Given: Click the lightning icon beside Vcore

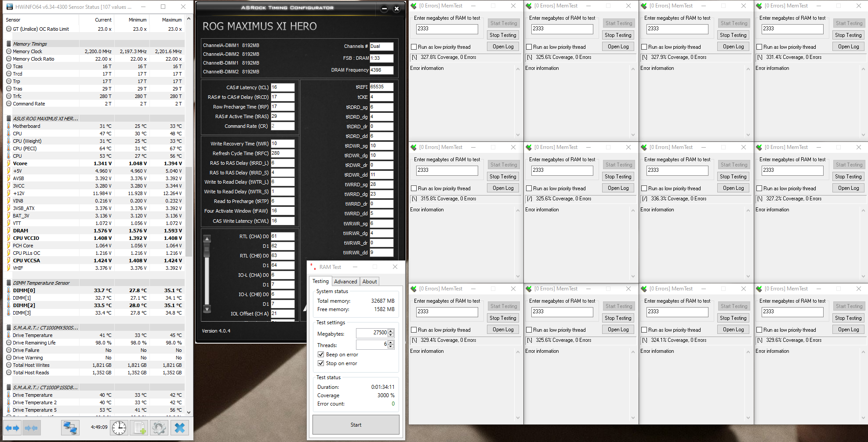Looking at the screenshot, I should pyautogui.click(x=9, y=163).
